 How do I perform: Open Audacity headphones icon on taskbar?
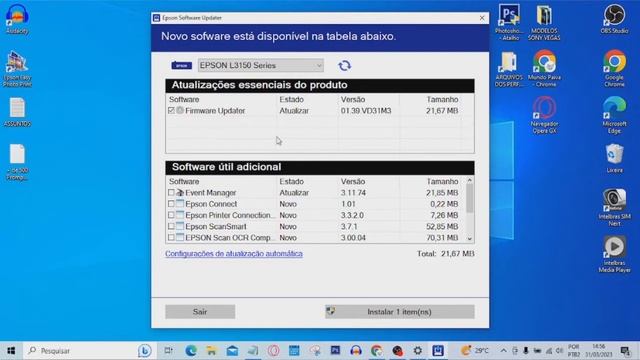click(x=356, y=351)
